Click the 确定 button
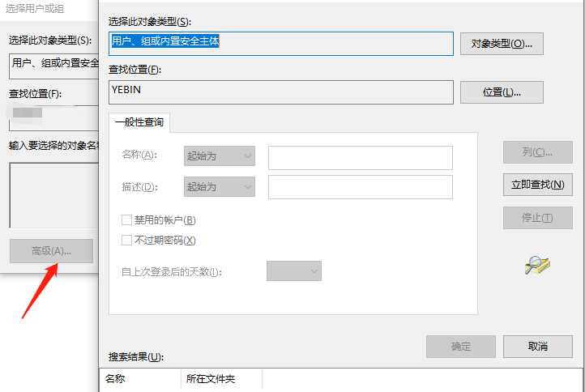Viewport: 585px width, 392px height. [461, 347]
